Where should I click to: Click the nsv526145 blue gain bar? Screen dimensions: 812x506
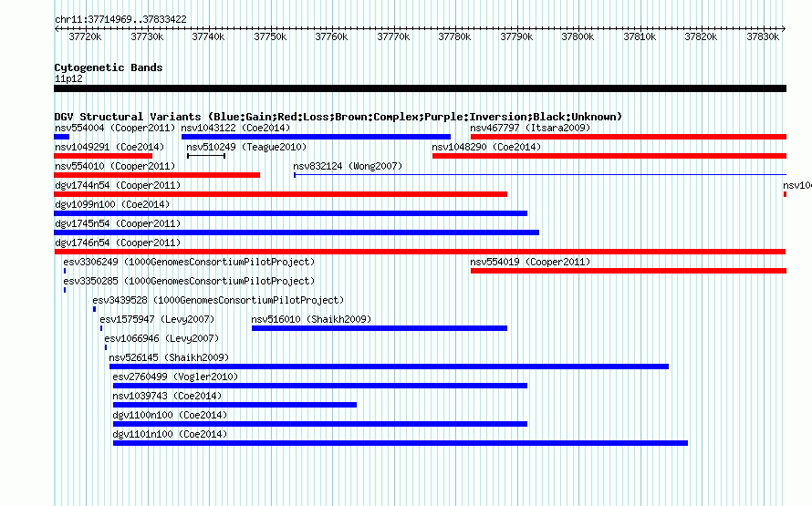tap(389, 367)
